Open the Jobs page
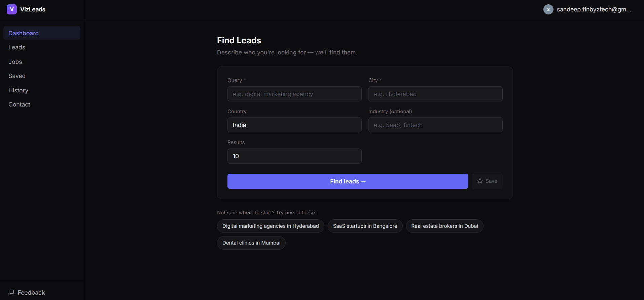The width and height of the screenshot is (644, 300). click(42, 62)
